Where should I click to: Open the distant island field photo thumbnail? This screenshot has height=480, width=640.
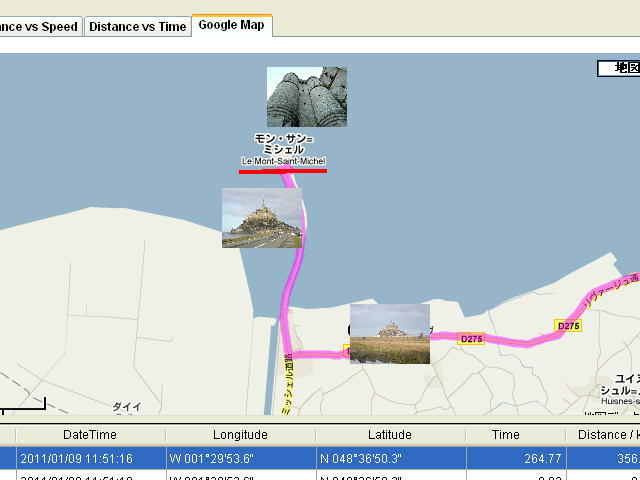coord(389,334)
